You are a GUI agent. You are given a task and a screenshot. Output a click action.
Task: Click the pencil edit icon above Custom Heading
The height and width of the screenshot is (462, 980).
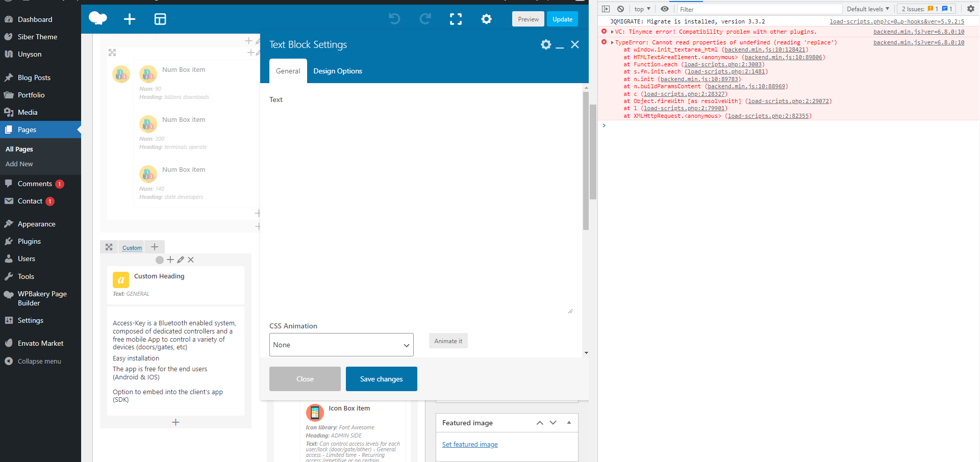[181, 260]
